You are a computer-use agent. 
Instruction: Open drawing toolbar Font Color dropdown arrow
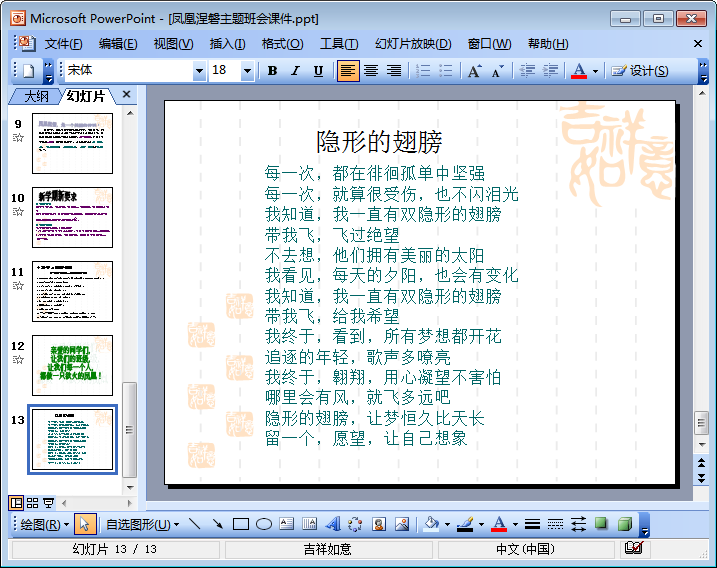point(515,525)
